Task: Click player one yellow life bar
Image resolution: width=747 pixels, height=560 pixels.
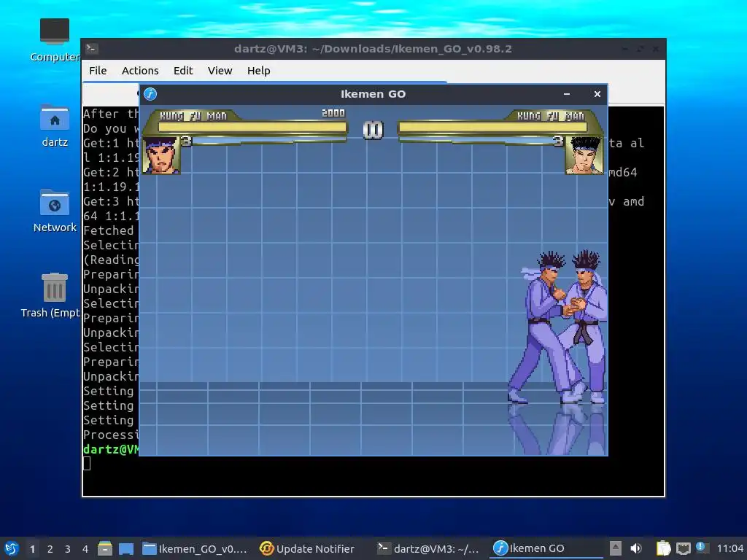Action: 252,127
